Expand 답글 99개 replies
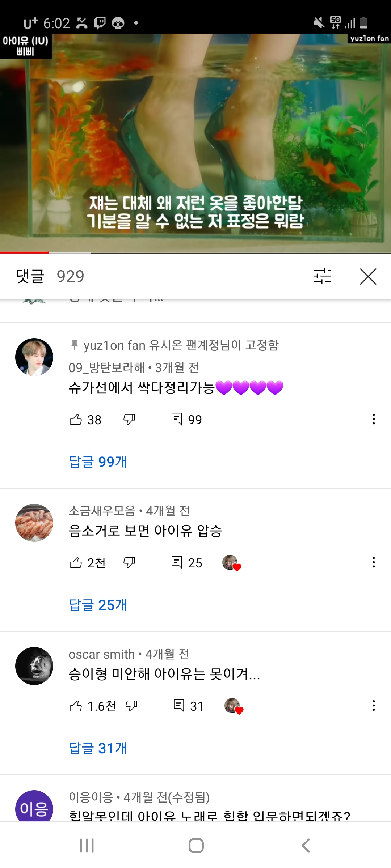The width and height of the screenshot is (391, 868). (98, 462)
